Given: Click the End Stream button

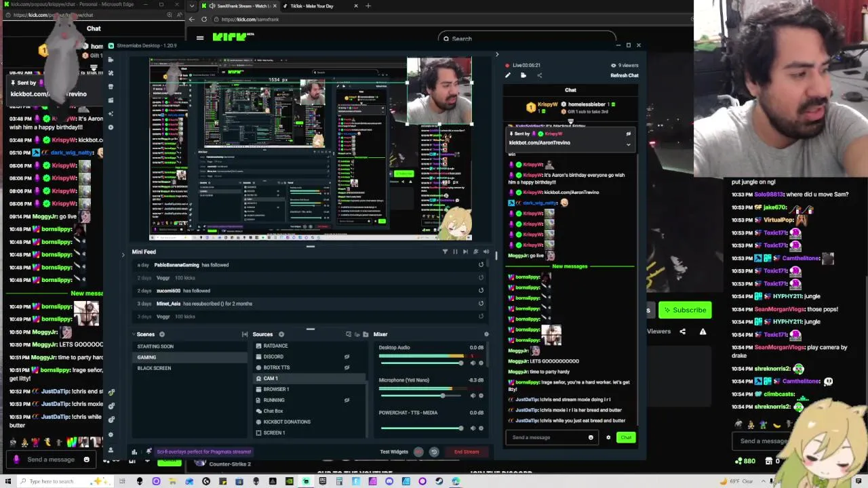Looking at the screenshot, I should point(467,451).
